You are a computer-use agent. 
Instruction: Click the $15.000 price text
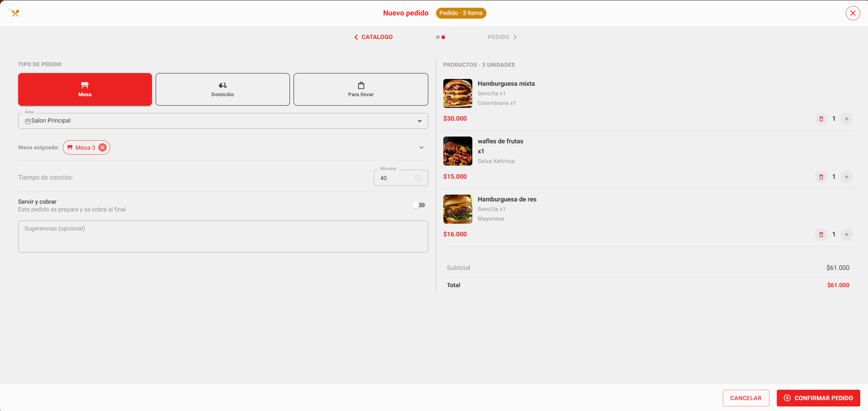[x=455, y=176]
